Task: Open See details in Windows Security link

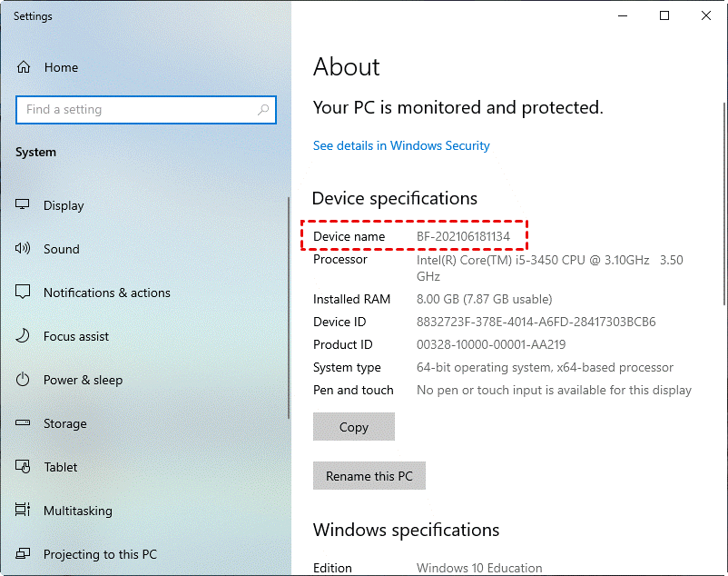Action: 401,145
